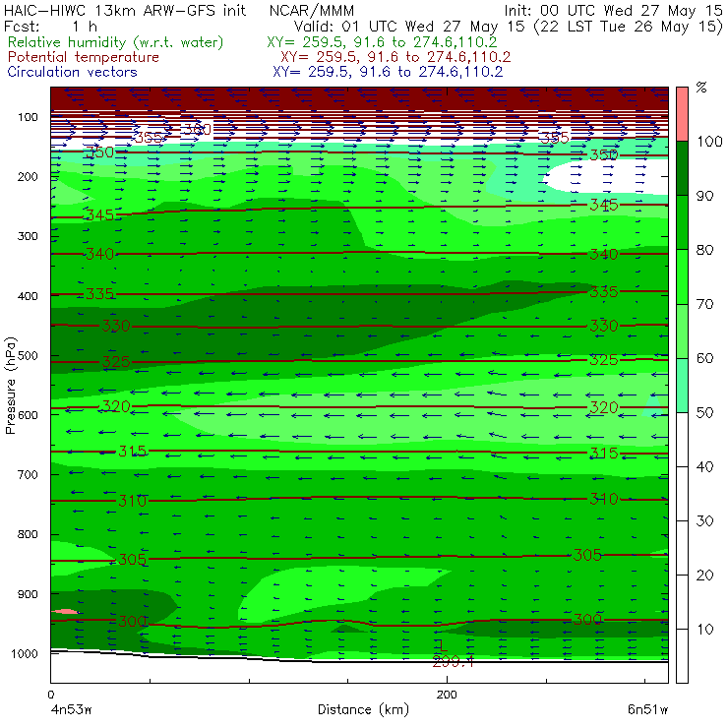Click green 'Relative humidity (w.r.t. water)' legend label
This screenshot has height=728, width=728.
(116, 42)
